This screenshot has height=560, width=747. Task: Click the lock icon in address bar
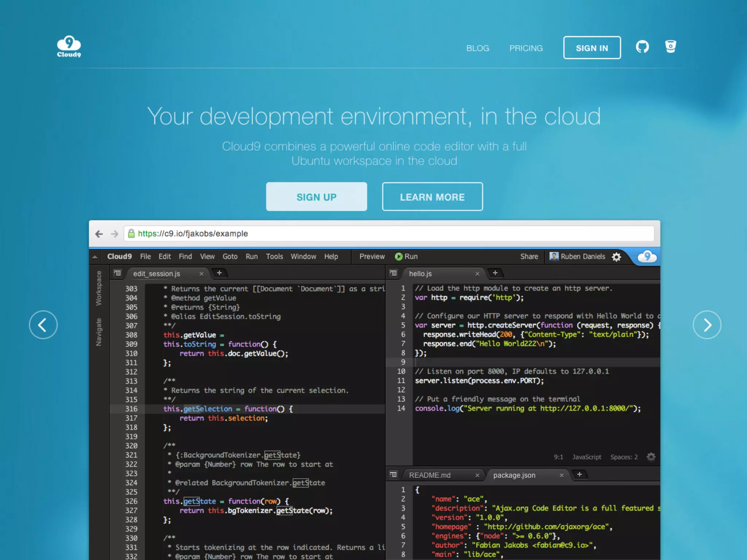point(131,233)
